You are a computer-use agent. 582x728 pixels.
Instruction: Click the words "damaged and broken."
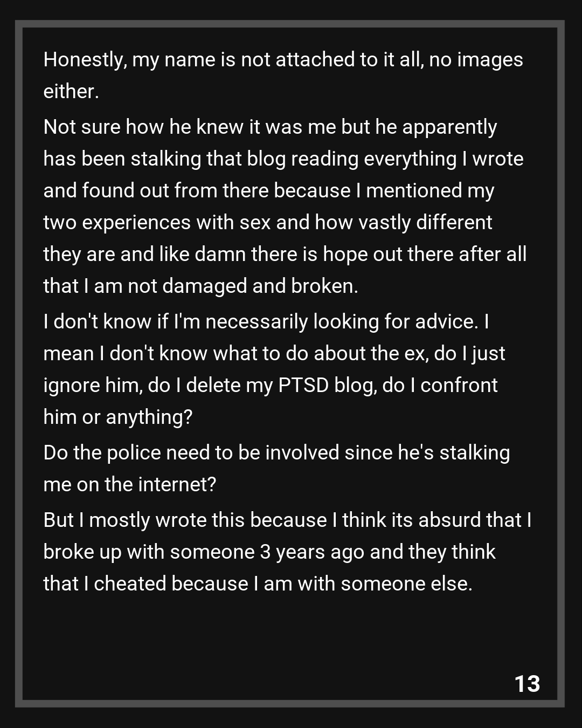coord(260,286)
